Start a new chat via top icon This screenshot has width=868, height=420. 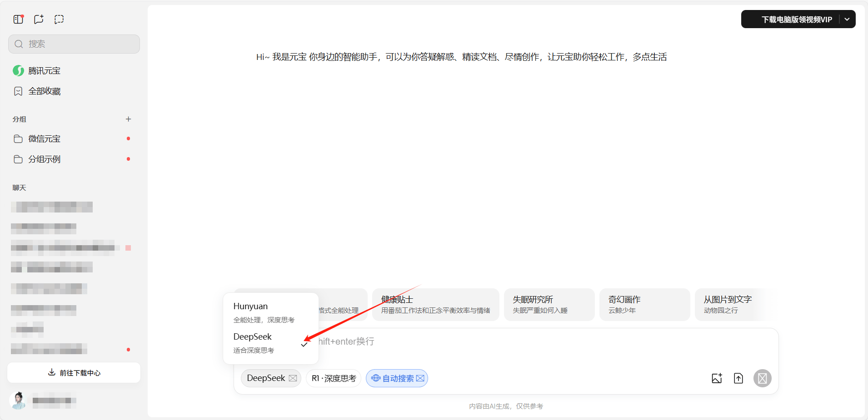tap(39, 19)
